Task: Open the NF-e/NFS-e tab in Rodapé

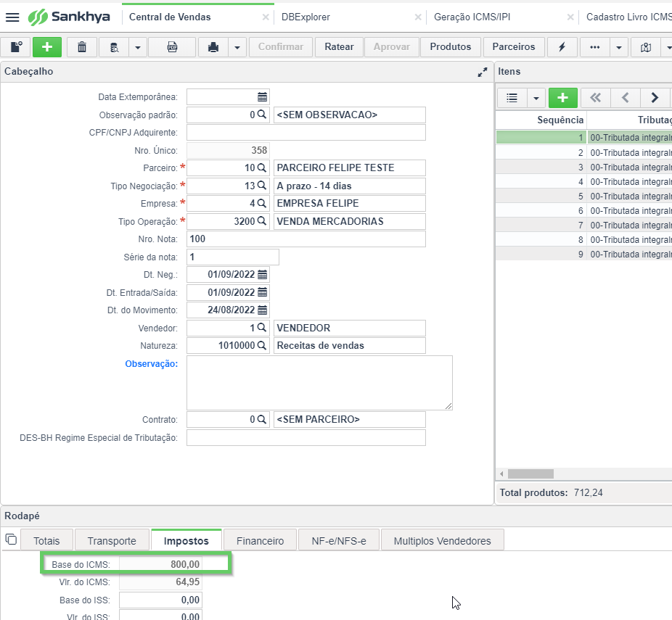Action: [339, 540]
